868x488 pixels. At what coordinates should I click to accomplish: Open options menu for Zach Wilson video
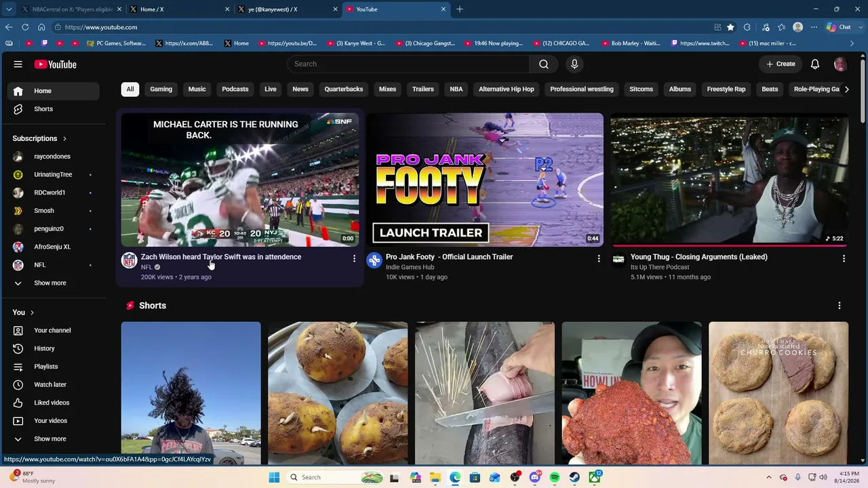coord(354,258)
